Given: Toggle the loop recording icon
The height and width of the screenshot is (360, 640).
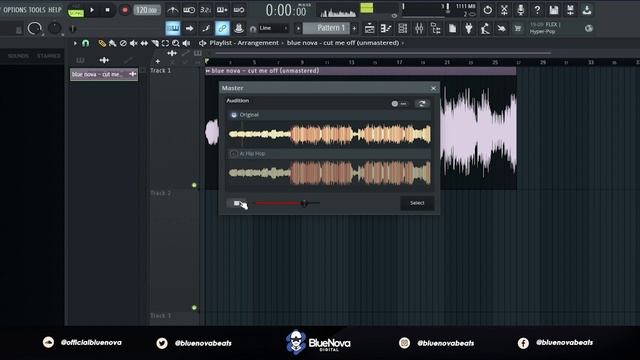Looking at the screenshot, I should (x=239, y=10).
